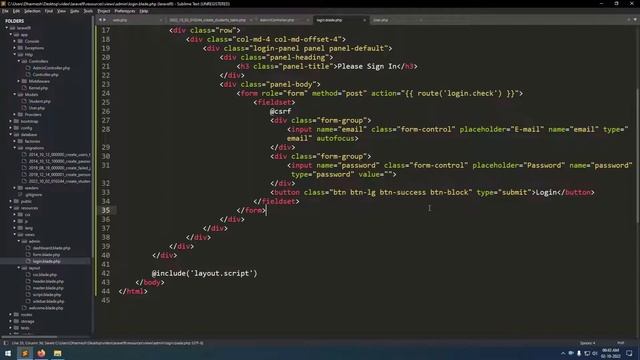Image resolution: width=640 pixels, height=360 pixels.
Task: Open the File menu
Action: point(5,11)
